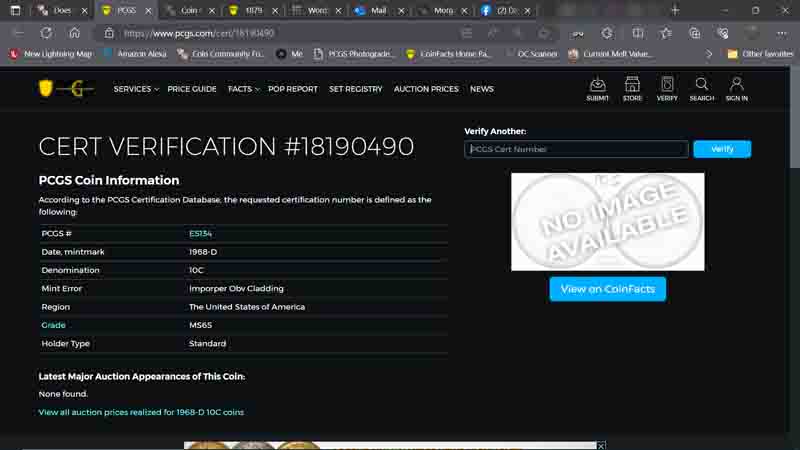Screen dimensions: 800x450
Task: Refresh the current PCGS page
Action: 46,33
